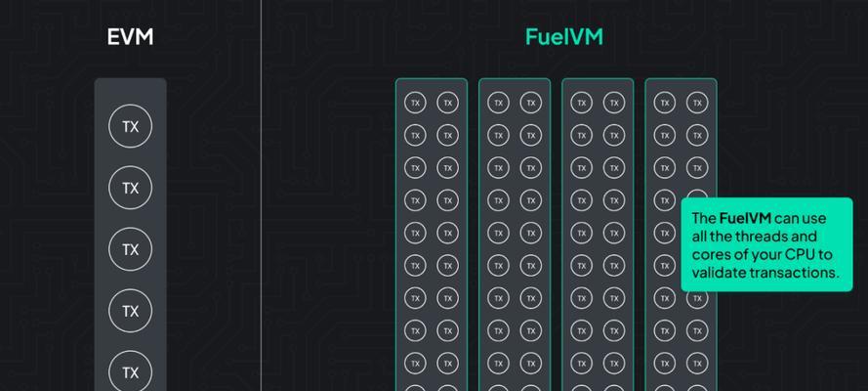Click top-left TX circle of first FuelVM column
Viewport: 868px width, 391px height.
pyautogui.click(x=415, y=103)
